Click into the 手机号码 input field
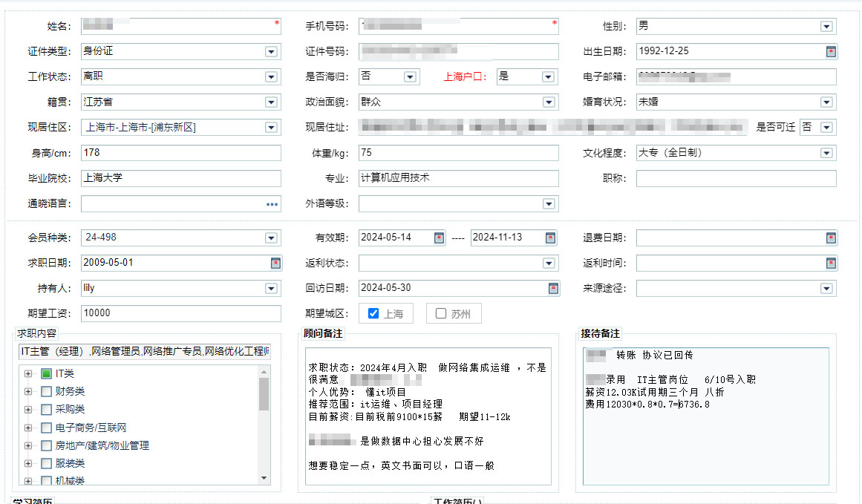862x504 pixels. 459,27
